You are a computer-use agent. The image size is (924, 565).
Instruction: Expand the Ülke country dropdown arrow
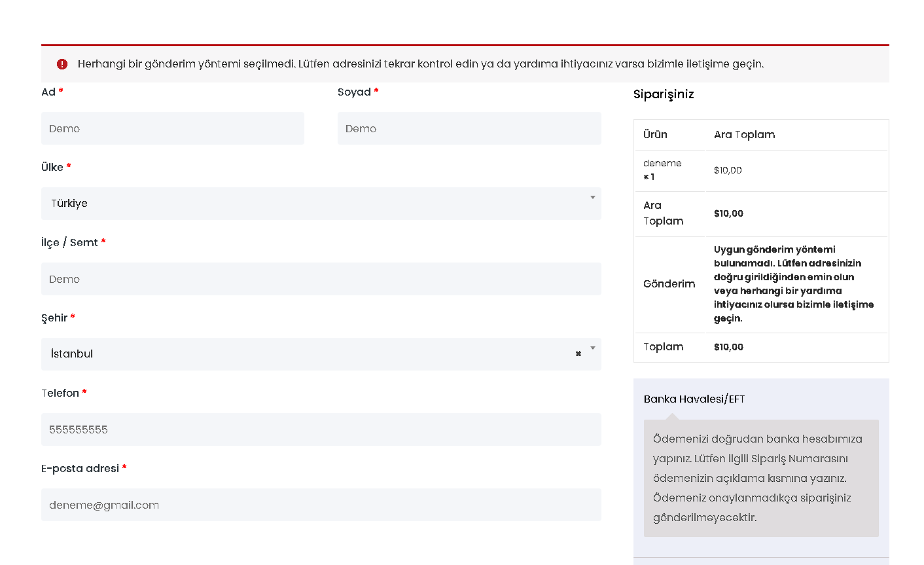click(593, 198)
